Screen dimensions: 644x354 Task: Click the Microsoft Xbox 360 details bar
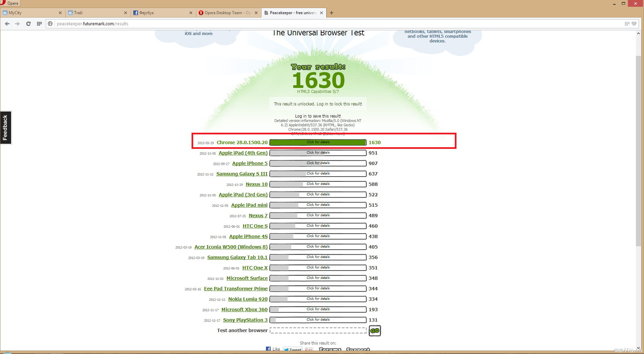pyautogui.click(x=318, y=310)
